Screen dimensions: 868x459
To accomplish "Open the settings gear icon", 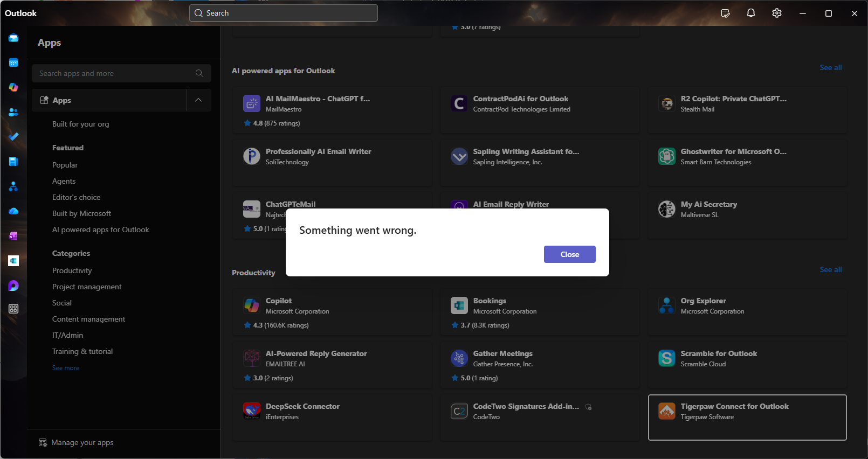I will [776, 13].
